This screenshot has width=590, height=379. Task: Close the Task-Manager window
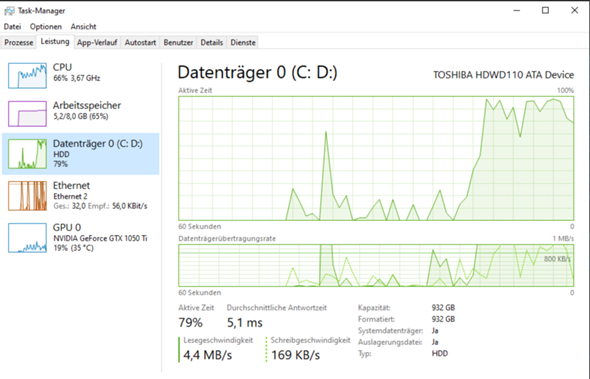pyautogui.click(x=574, y=11)
